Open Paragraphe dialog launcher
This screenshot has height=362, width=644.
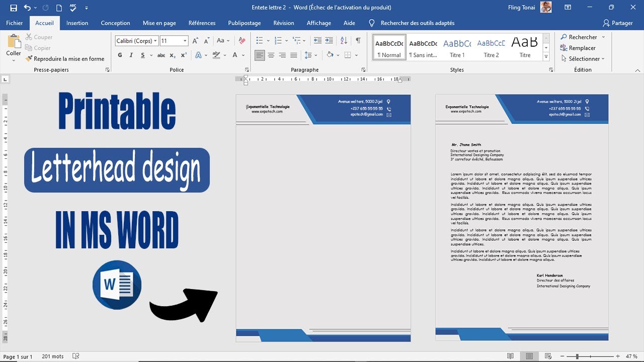(363, 70)
